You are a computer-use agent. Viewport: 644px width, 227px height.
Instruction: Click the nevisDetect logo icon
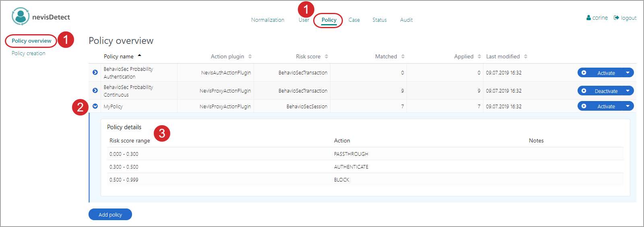tap(20, 17)
